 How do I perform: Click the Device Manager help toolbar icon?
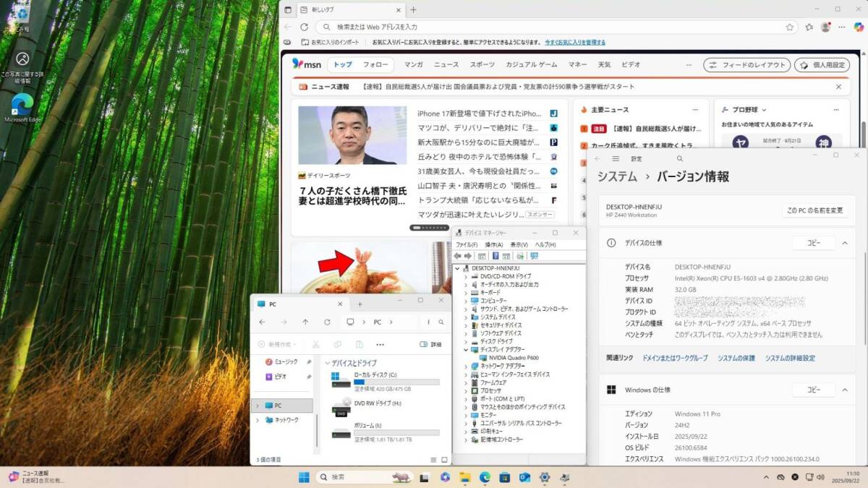click(495, 256)
